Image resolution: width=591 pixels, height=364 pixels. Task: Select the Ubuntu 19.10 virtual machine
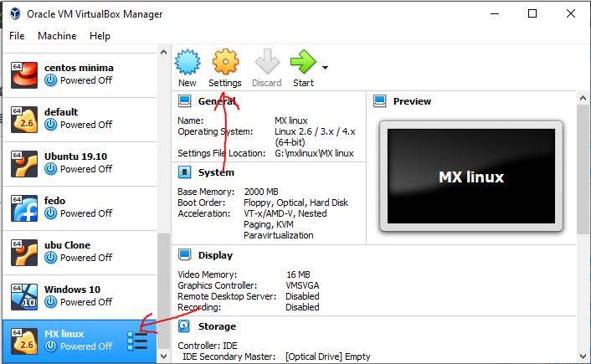(x=79, y=162)
